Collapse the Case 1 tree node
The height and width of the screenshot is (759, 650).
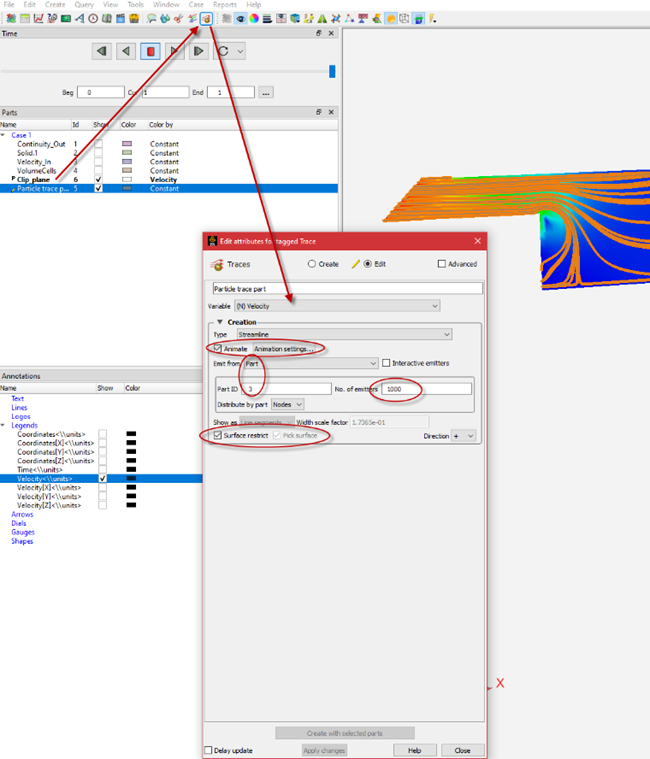[3, 135]
